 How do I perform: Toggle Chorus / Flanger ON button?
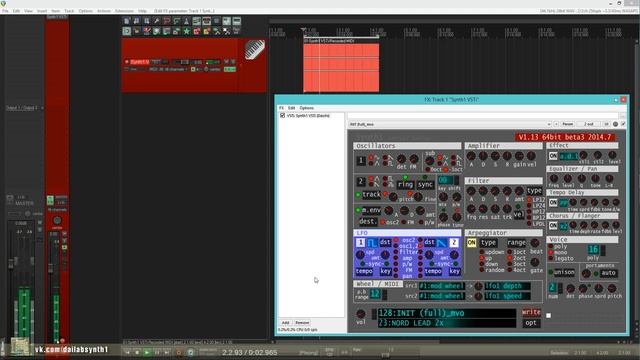[553, 225]
